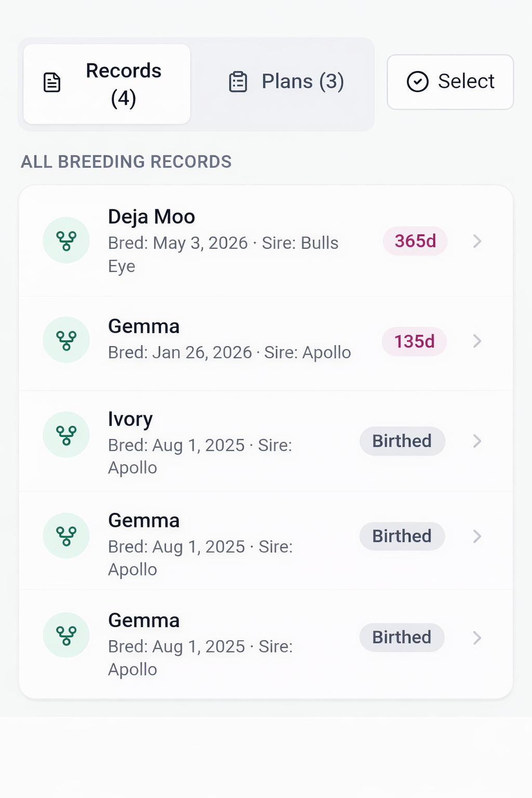Image resolution: width=532 pixels, height=798 pixels.
Task: Click the breeding icon on the last Gemma record
Action: tap(66, 635)
